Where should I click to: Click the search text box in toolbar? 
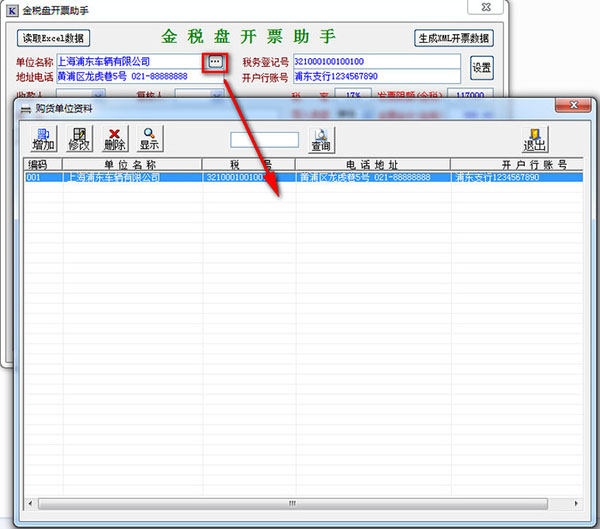click(264, 139)
